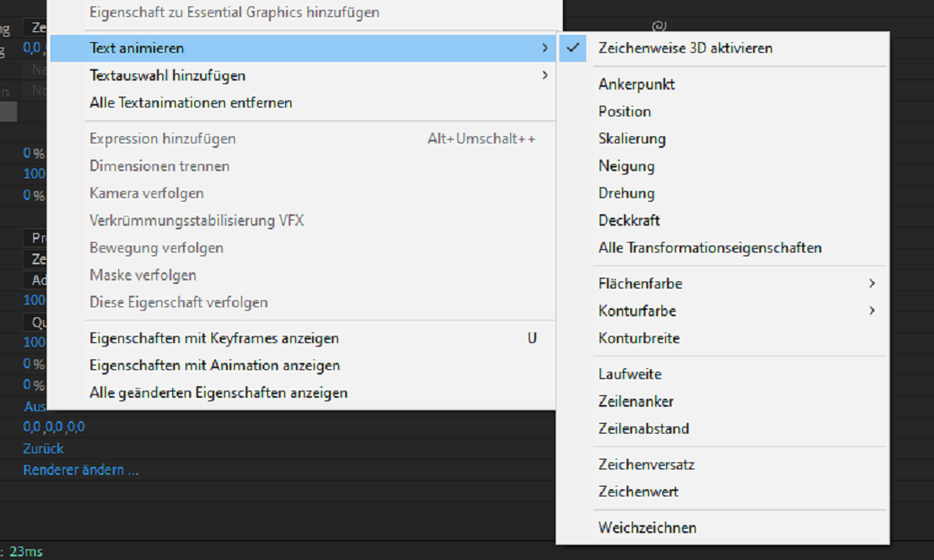Select the Position animator property
Image resolution: width=934 pixels, height=560 pixels.
tap(625, 112)
